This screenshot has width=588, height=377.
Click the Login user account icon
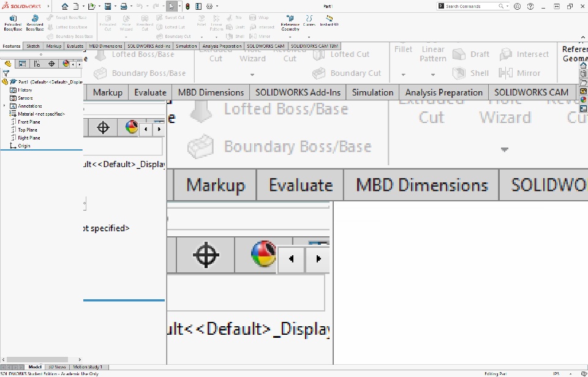(517, 6)
